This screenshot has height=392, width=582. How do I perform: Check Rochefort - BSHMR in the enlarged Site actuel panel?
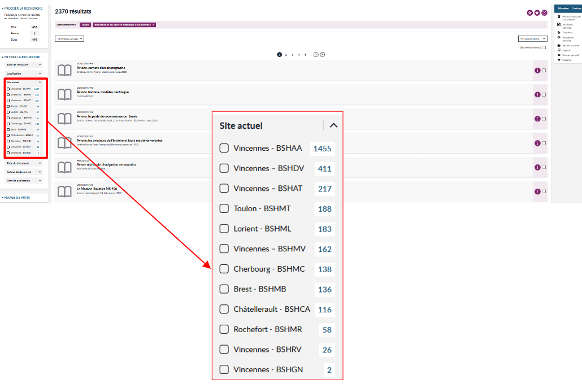coord(224,329)
